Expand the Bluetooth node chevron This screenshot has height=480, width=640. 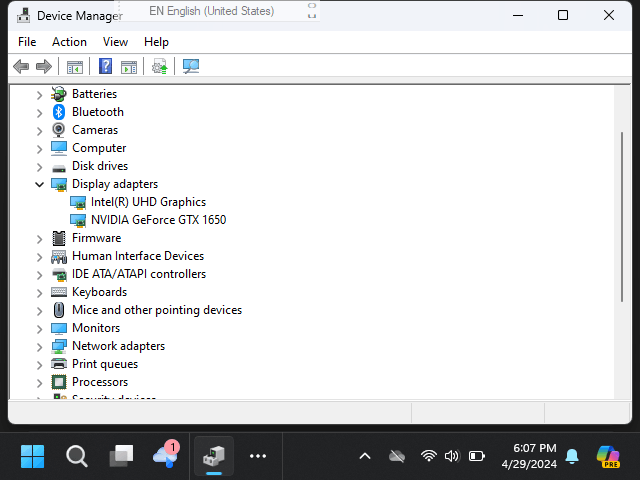coord(39,113)
